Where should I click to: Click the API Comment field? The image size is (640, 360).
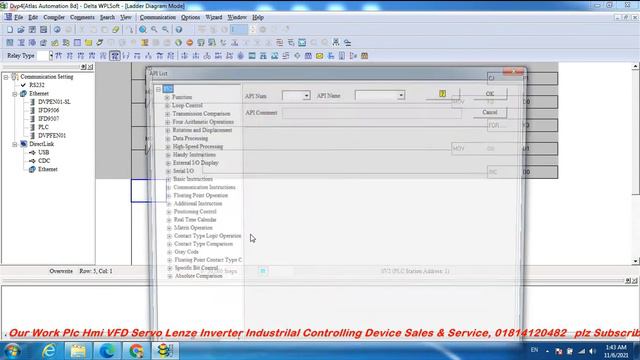pyautogui.click(x=371, y=113)
